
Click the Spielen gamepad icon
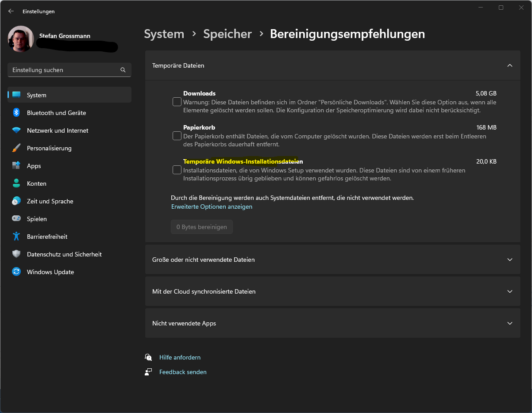pos(16,219)
